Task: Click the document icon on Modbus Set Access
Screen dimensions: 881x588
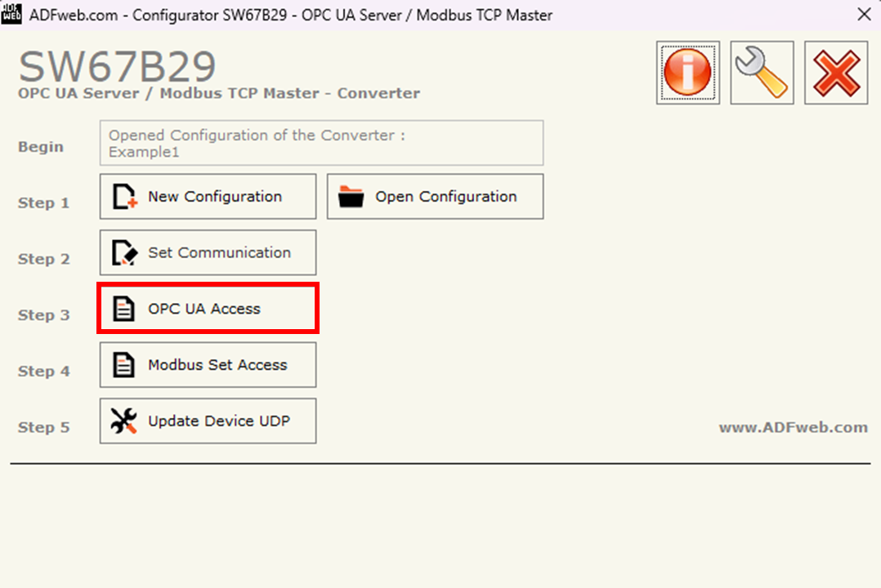Action: coord(124,364)
